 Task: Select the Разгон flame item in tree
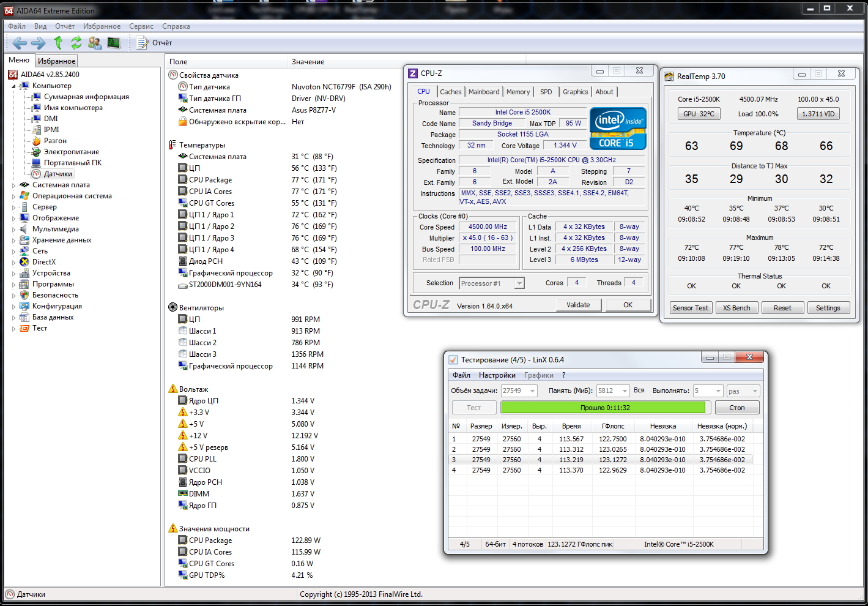point(55,141)
